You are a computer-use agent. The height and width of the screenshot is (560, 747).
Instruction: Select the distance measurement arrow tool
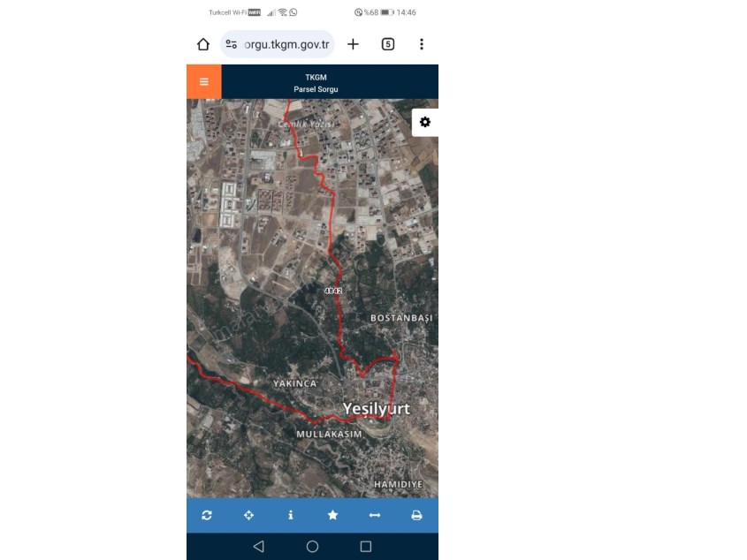pos(375,515)
